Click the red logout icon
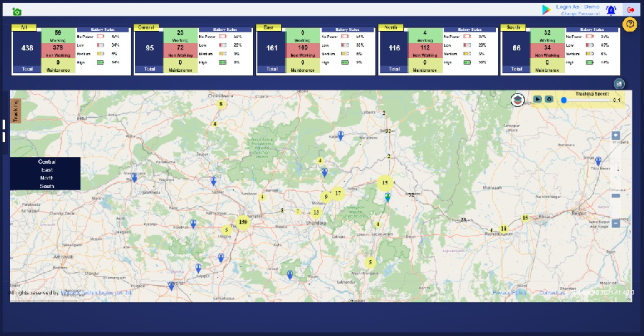The image size is (644, 336). (631, 10)
